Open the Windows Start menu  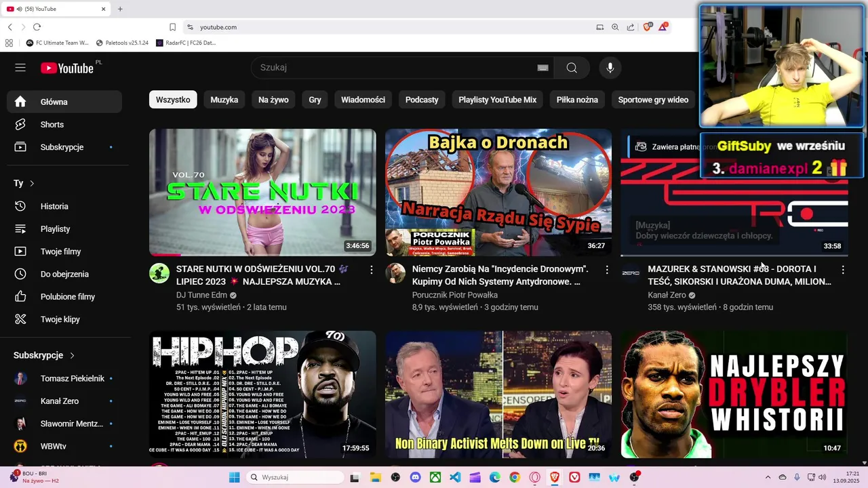(x=234, y=477)
